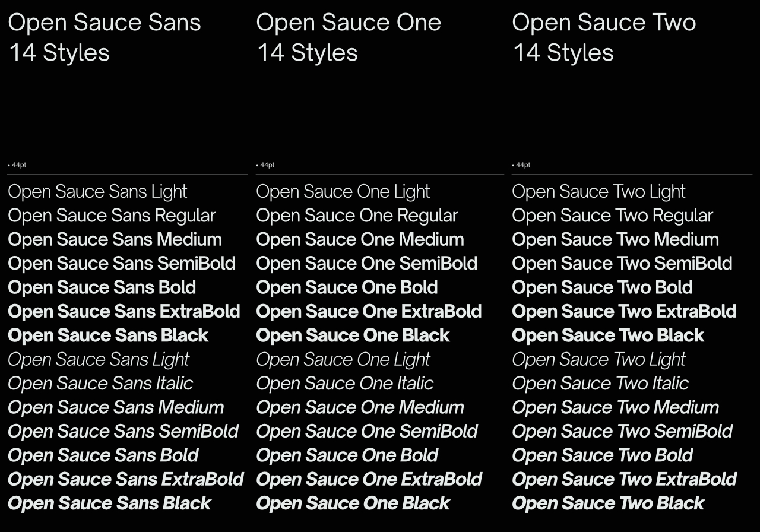Click the upright Open Sauce Sans ExtraBold line

[x=124, y=311]
